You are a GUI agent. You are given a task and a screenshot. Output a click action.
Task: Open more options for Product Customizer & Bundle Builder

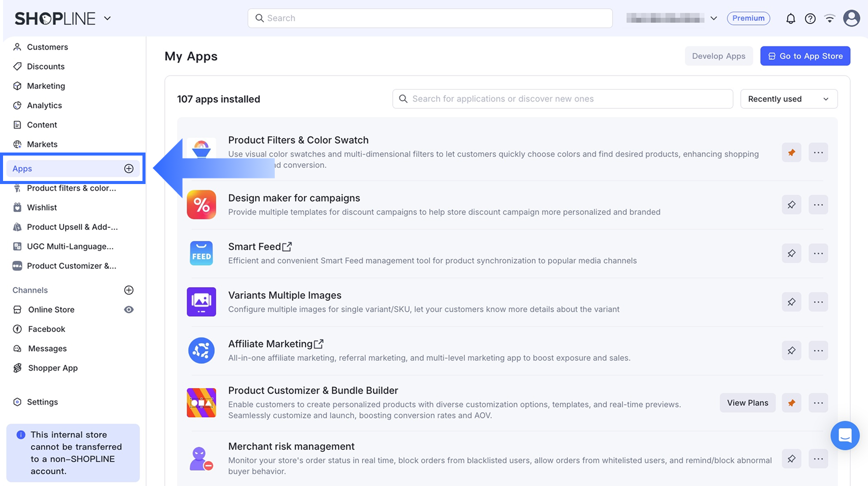point(818,403)
